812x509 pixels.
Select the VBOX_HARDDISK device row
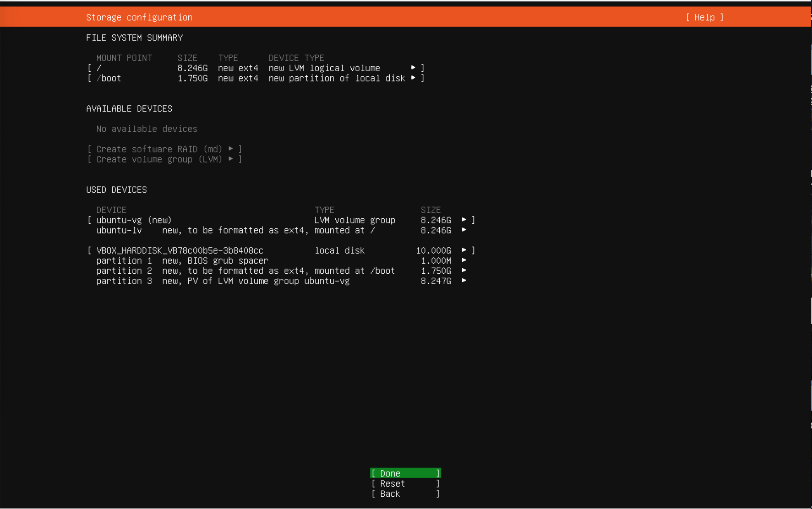(x=180, y=250)
